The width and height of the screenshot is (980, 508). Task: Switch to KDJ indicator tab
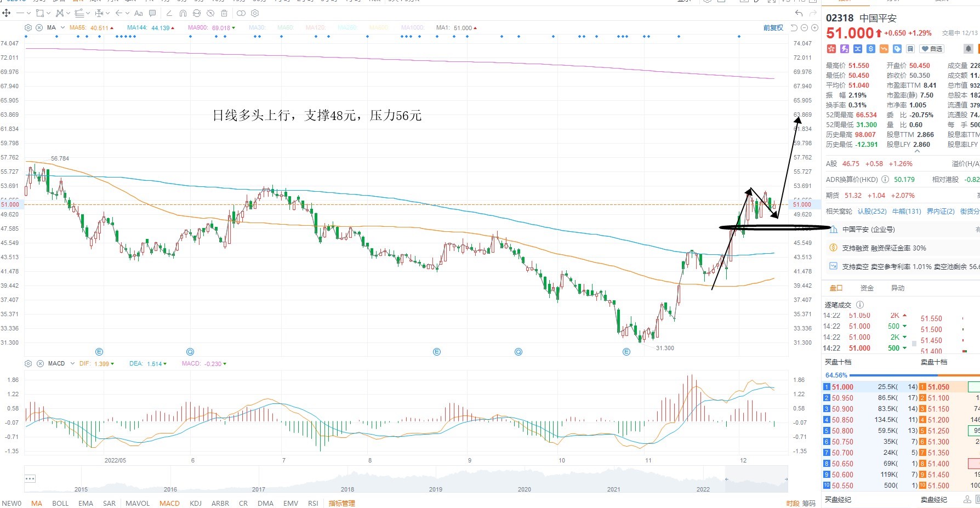point(196,503)
